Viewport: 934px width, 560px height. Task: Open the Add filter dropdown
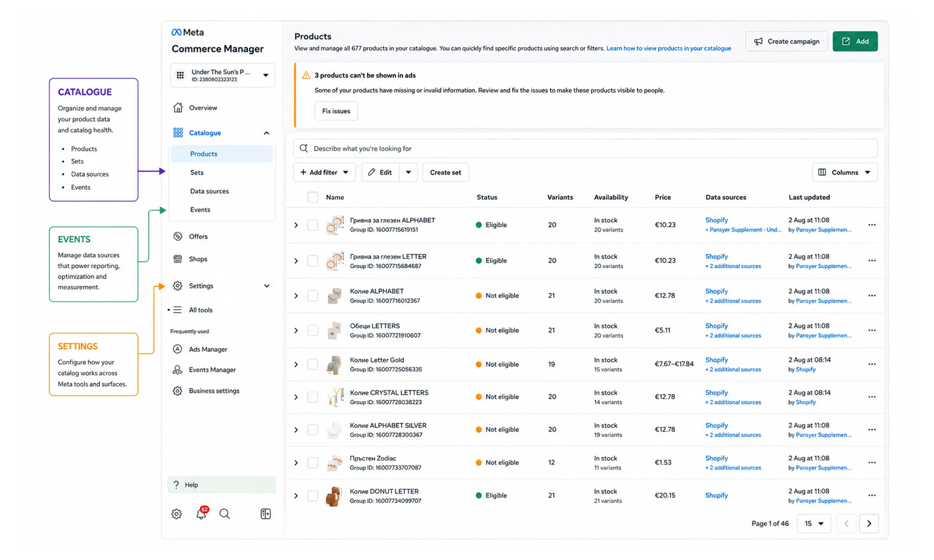click(x=324, y=172)
